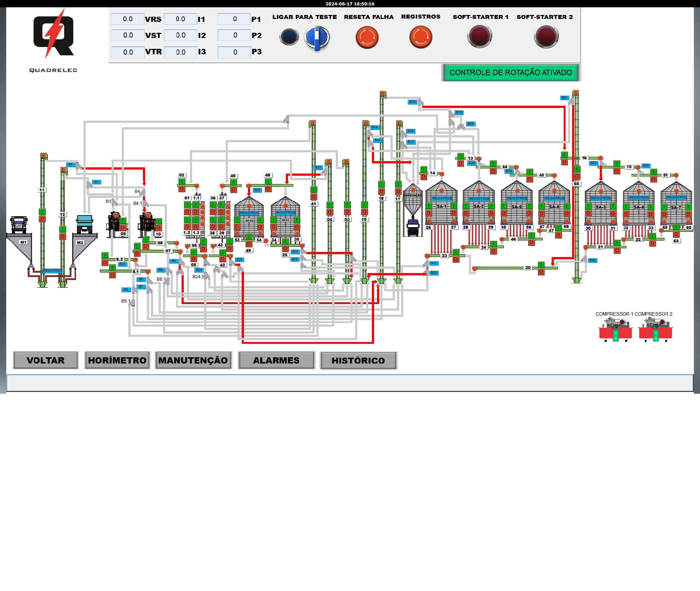Image resolution: width=700 pixels, height=591 pixels.
Task: Open the REGISTROS label between hoppers M1 and M2
Action: click(52, 271)
